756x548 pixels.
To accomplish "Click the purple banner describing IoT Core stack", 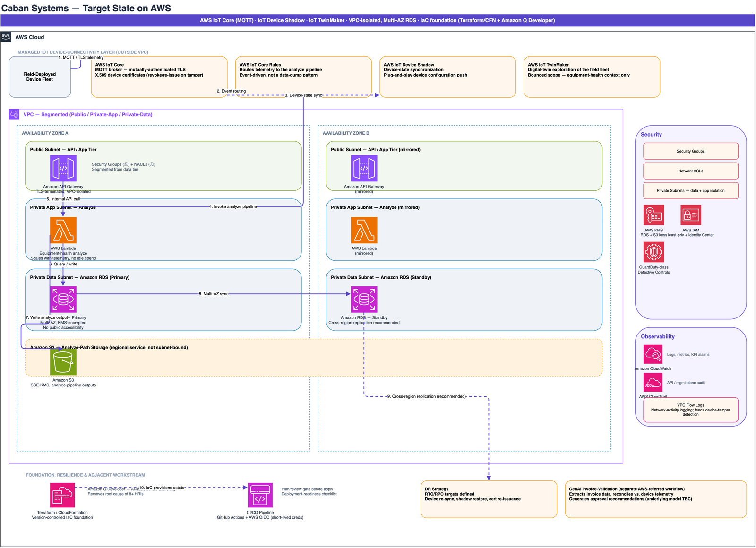I will (378, 20).
